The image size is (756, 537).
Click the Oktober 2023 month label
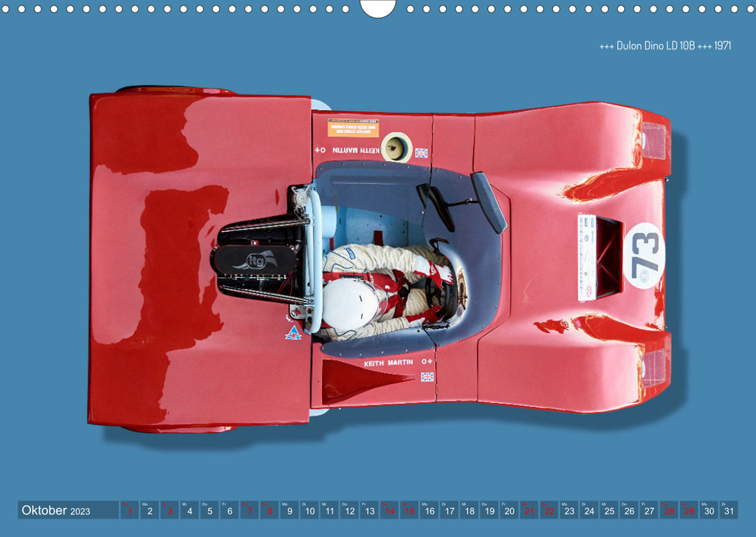point(56,510)
